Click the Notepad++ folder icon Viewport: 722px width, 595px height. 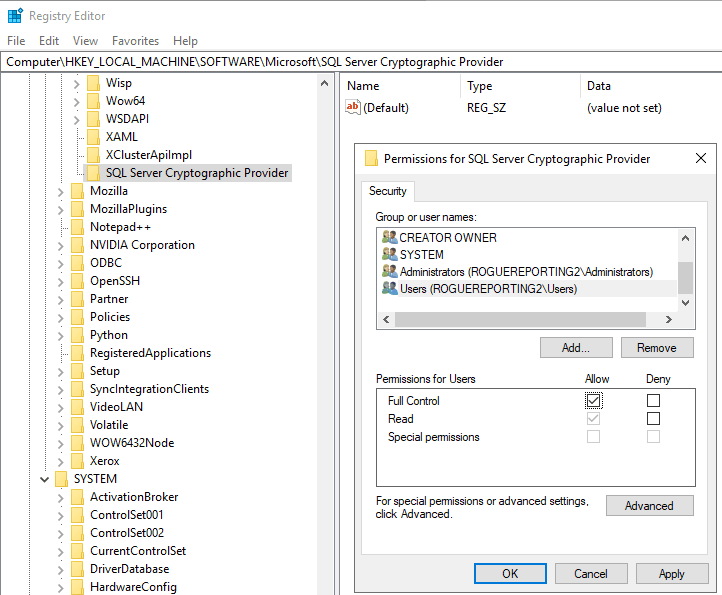(77, 227)
